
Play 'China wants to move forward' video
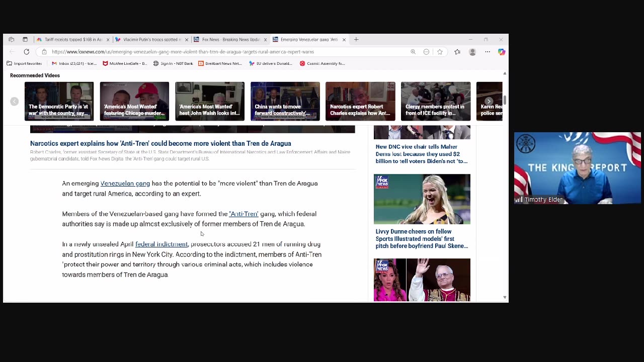point(285,101)
